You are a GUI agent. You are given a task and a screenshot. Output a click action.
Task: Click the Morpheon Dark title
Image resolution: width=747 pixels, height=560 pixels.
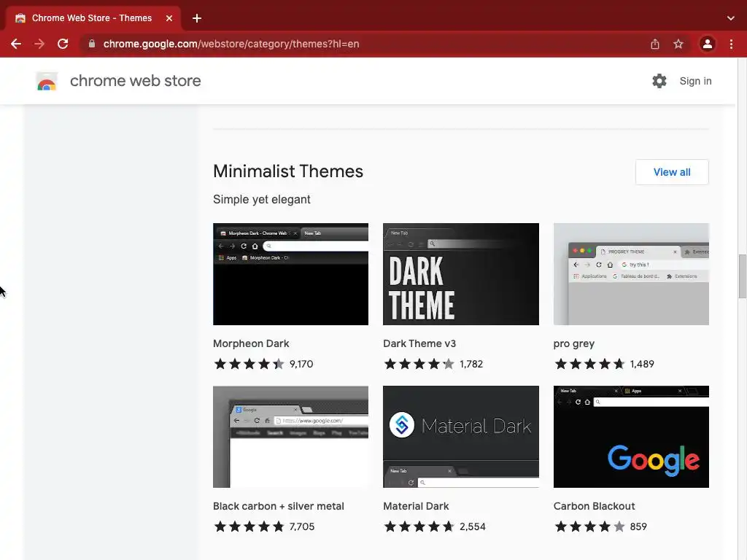pyautogui.click(x=251, y=343)
